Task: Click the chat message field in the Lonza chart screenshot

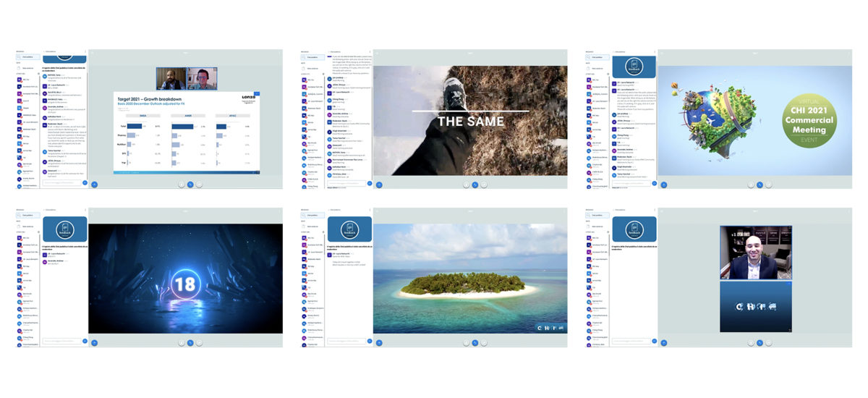Action: tap(61, 182)
